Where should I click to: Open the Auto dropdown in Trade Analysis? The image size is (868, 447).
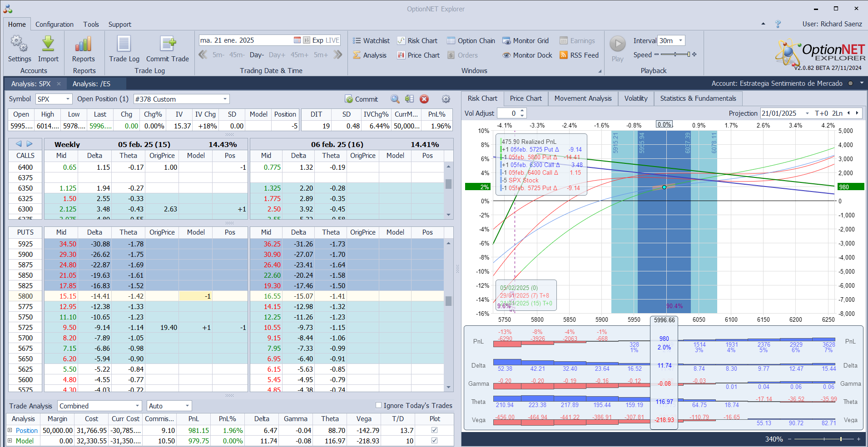tap(187, 406)
